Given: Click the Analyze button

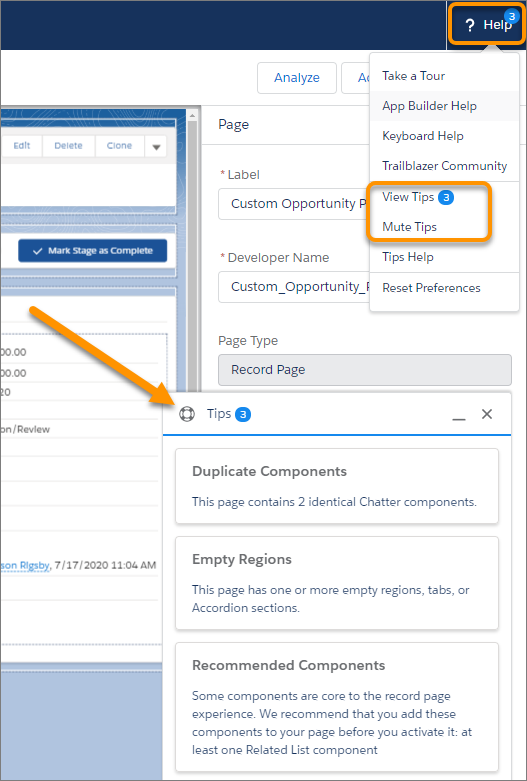Looking at the screenshot, I should 297,78.
